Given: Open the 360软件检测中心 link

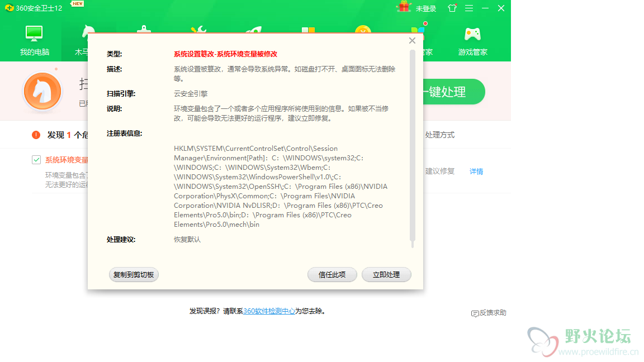Looking at the screenshot, I should 269,311.
